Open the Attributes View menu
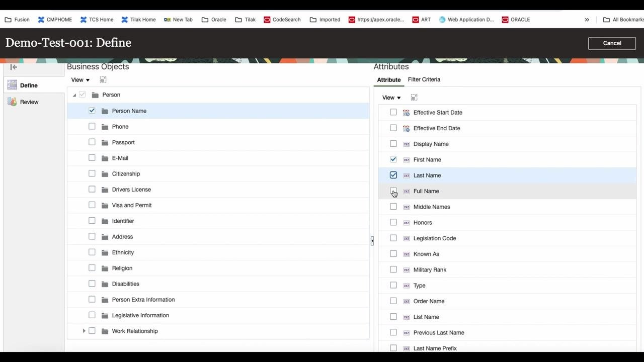This screenshot has height=362, width=644. 391,98
